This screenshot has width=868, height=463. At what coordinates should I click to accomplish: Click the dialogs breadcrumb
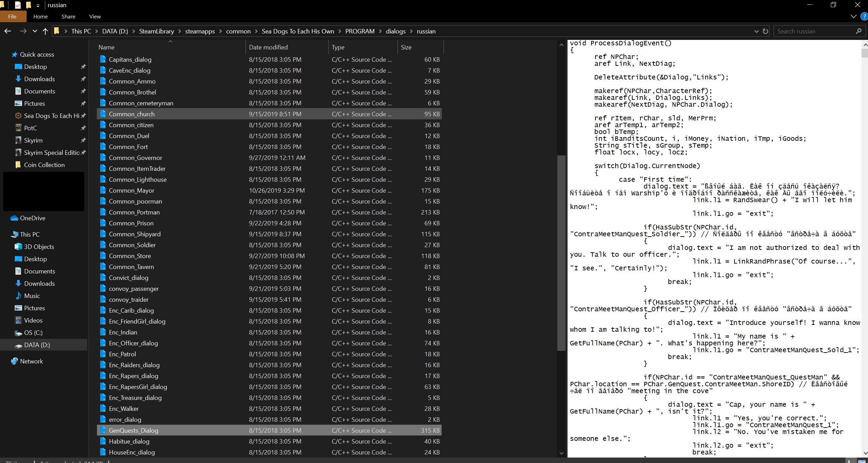tap(396, 31)
